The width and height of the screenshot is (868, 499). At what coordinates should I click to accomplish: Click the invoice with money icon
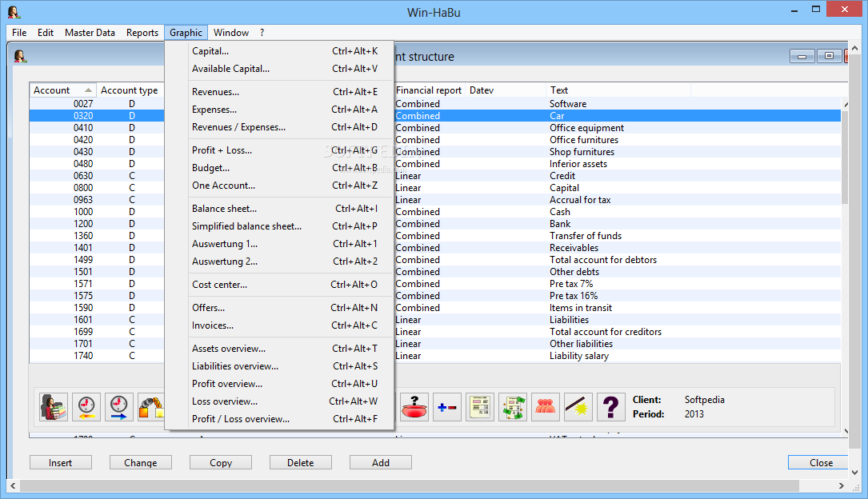(513, 407)
